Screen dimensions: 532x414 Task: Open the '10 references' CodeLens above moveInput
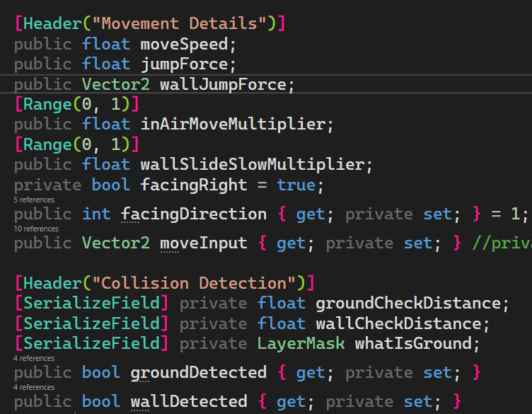coord(36,229)
